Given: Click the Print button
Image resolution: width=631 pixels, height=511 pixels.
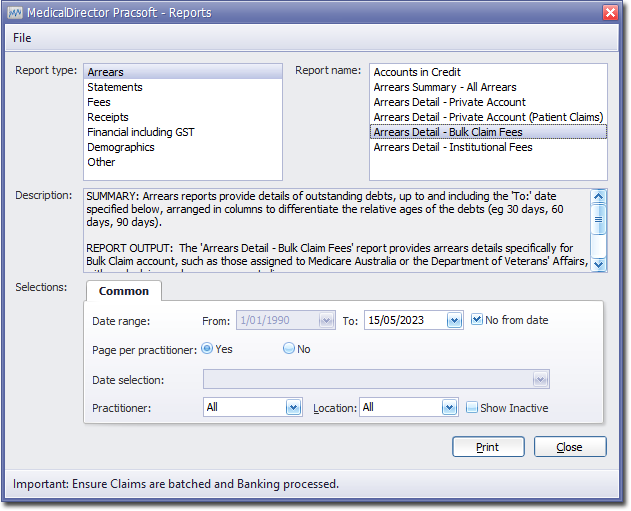Looking at the screenshot, I should 488,447.
